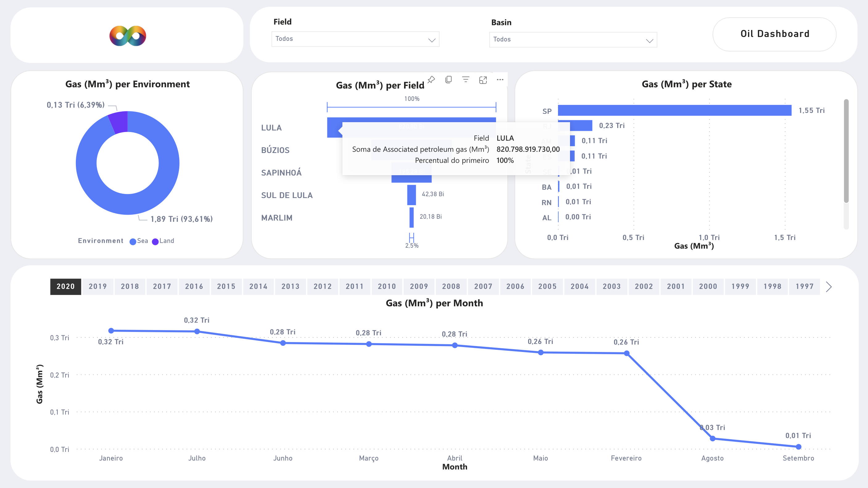Select year 2008 tab

pyautogui.click(x=451, y=287)
